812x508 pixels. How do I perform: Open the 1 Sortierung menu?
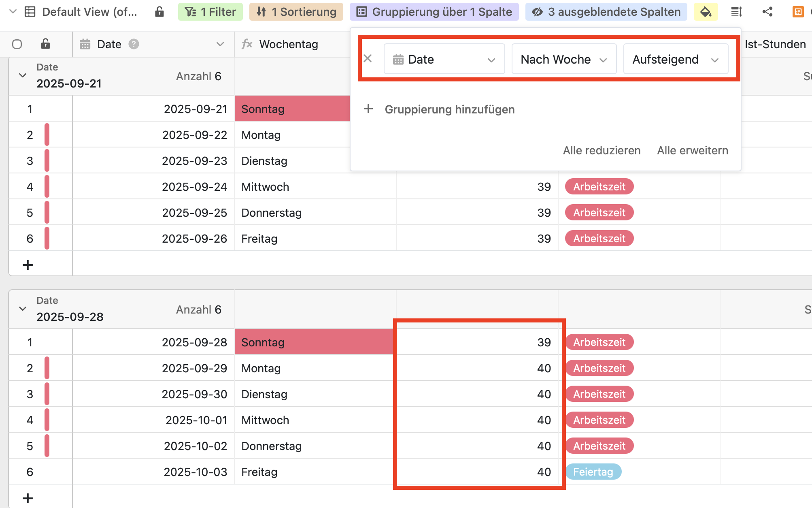[296, 12]
